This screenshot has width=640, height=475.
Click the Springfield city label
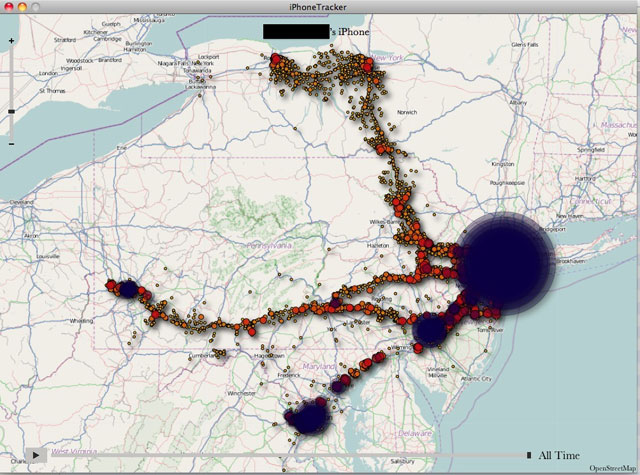click(591, 150)
